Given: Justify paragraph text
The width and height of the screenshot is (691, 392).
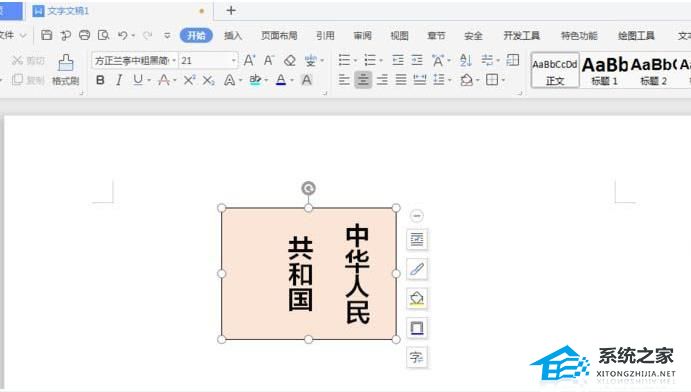Looking at the screenshot, I should coord(401,80).
